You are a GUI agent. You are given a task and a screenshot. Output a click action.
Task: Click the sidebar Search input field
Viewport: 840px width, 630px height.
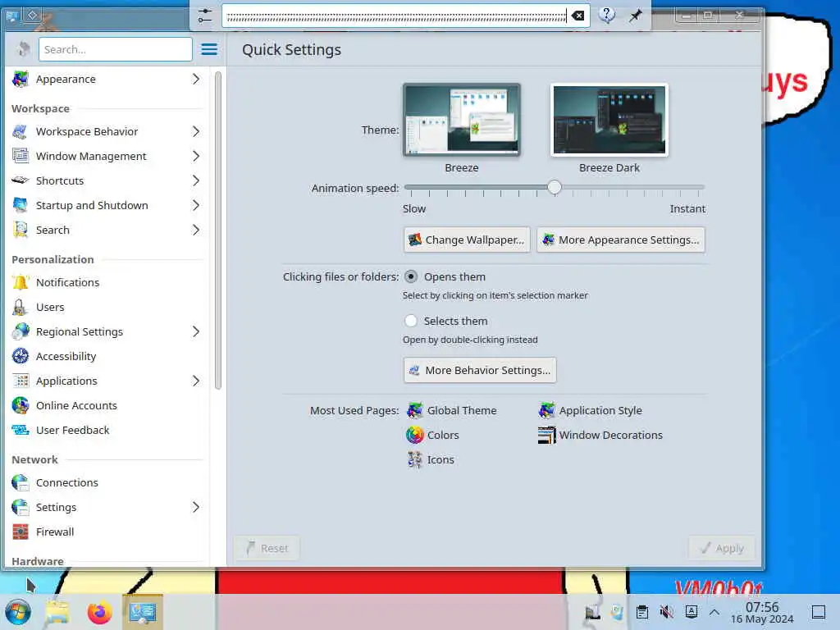pos(115,49)
